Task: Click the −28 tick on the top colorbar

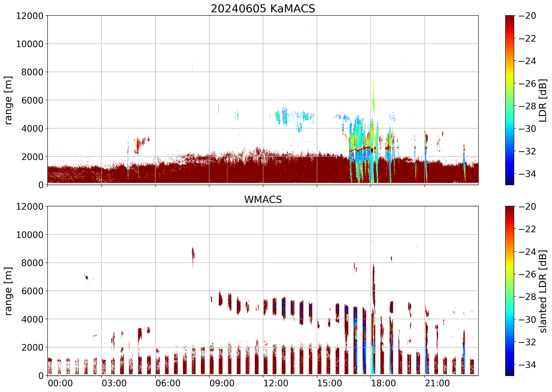Action: pyautogui.click(x=527, y=106)
